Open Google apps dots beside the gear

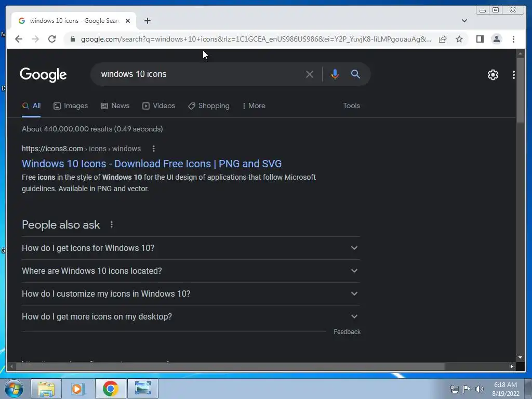pos(513,75)
